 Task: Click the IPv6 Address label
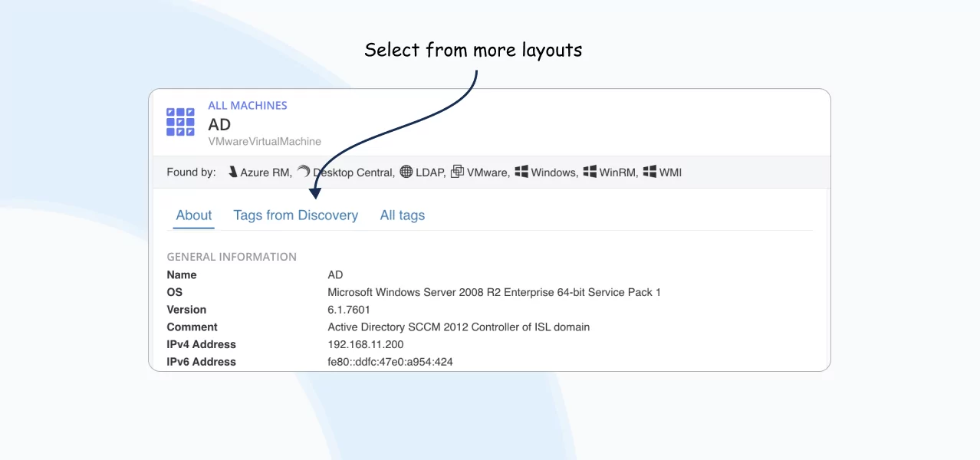point(202,362)
